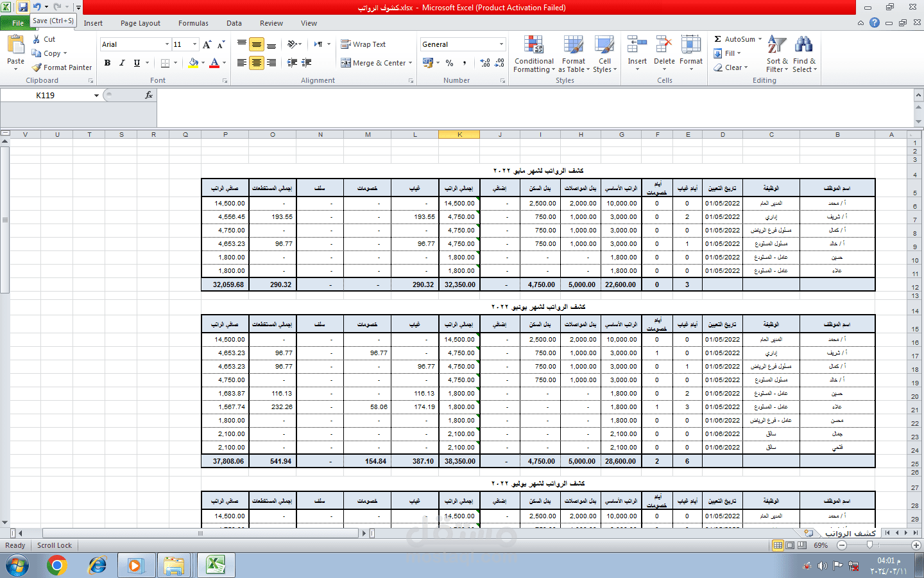The image size is (924, 578).
Task: Open Find & Select binoculars menu
Action: 805,54
